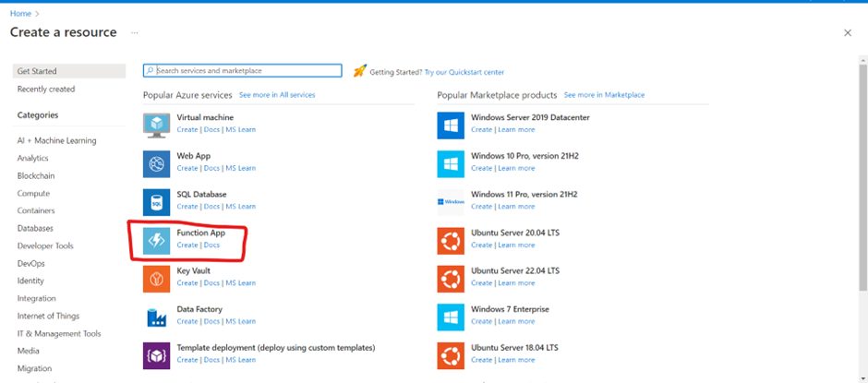Click Create under Windows 11 Pro

[482, 207]
